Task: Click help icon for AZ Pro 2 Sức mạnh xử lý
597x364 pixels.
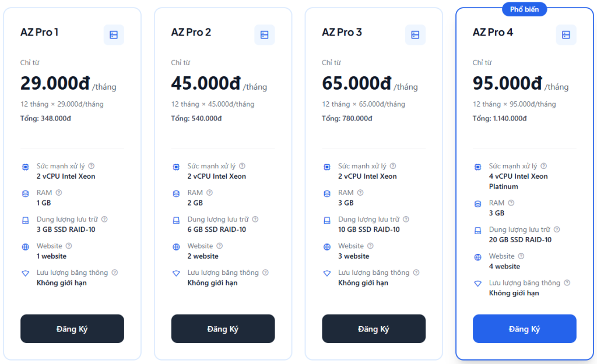Action: click(x=242, y=166)
